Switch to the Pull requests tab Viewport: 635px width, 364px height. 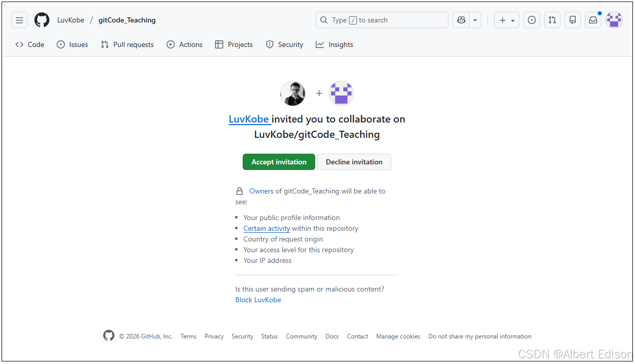pos(127,45)
